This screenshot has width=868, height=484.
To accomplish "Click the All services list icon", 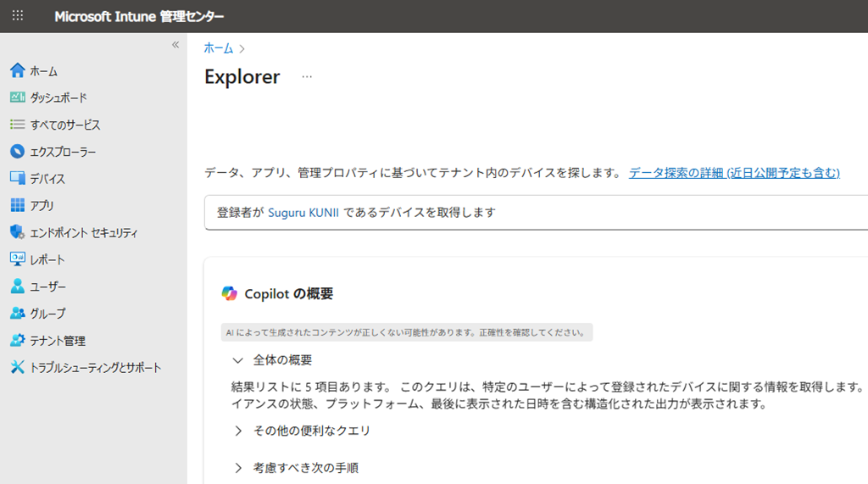I will 18,124.
